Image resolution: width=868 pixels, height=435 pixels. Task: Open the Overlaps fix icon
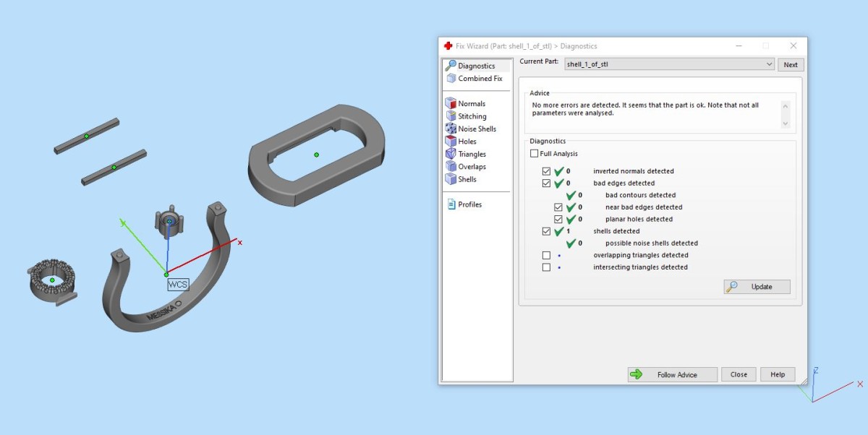[451, 167]
